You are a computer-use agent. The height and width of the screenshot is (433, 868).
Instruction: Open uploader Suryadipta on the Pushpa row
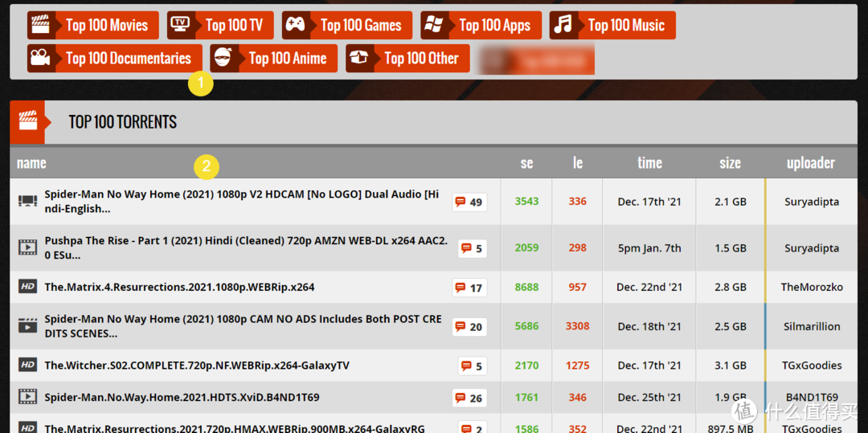tap(812, 248)
